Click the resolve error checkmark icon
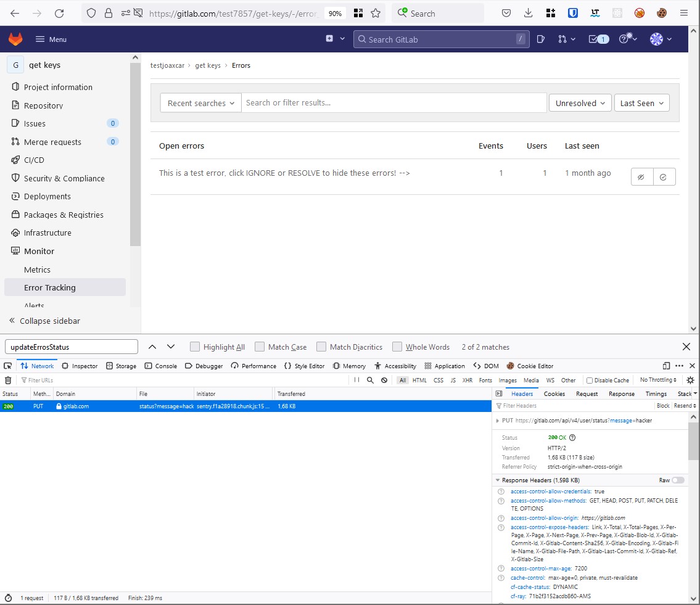Viewport: 700px width, 605px height. pos(664,177)
